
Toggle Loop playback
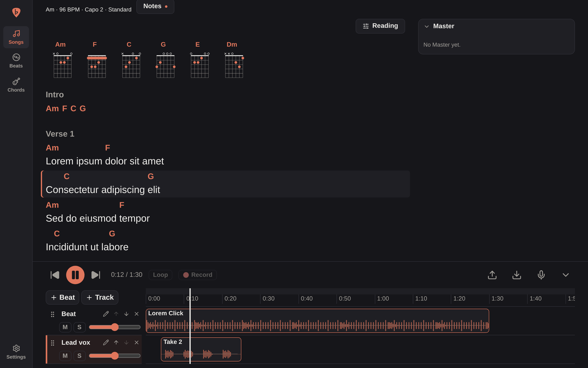pos(160,275)
